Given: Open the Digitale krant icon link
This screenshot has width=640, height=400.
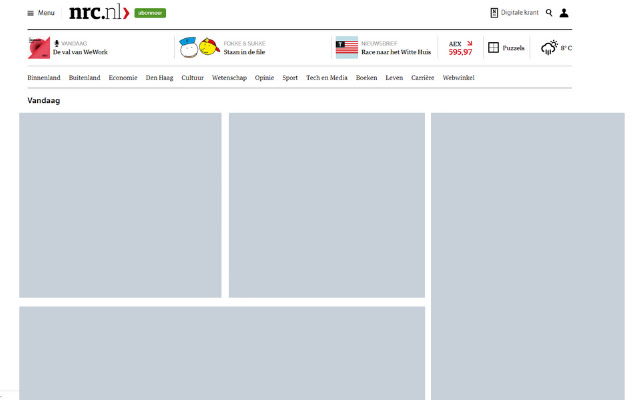Looking at the screenshot, I should (494, 13).
